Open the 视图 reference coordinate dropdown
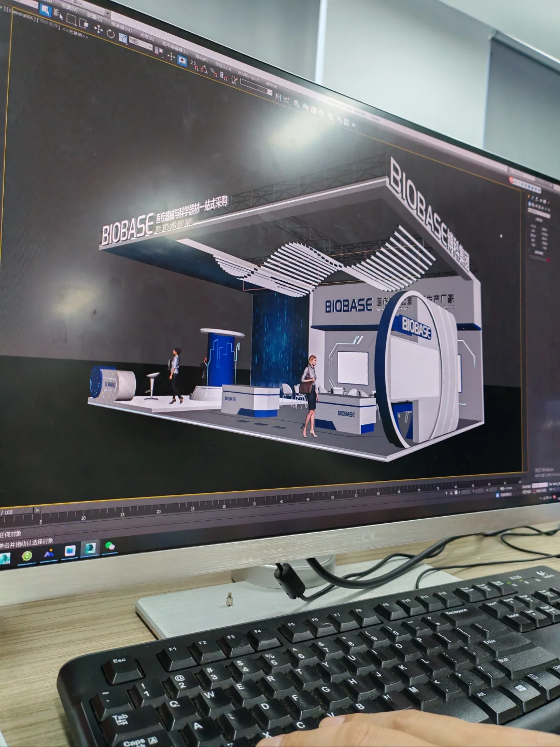Viewport: 560px width, 747px height. coord(141,43)
